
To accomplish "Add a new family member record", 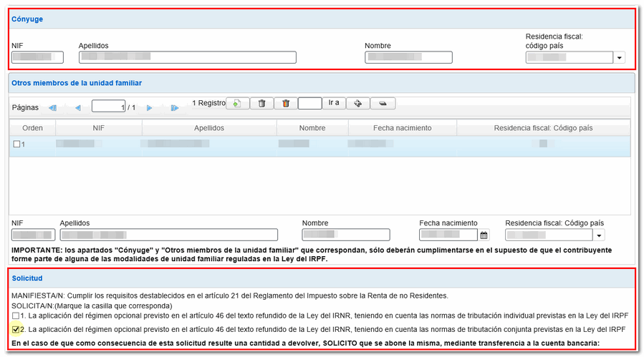I will click(x=237, y=104).
